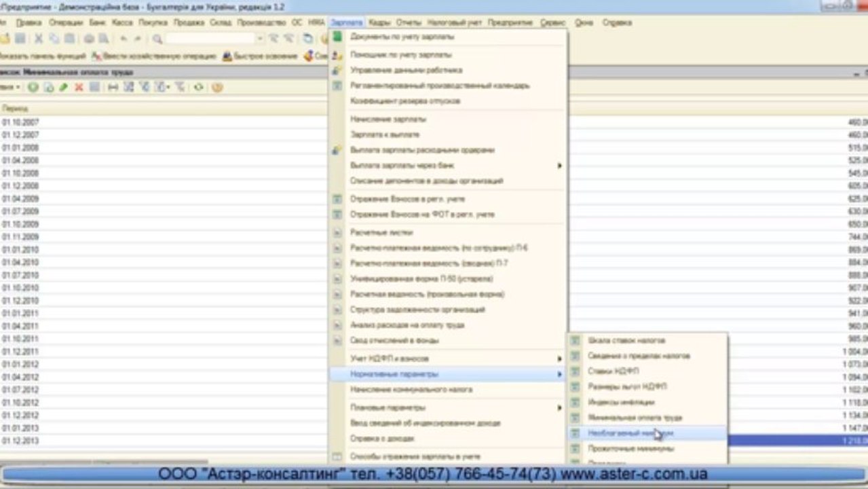Click Ввести хозяйственную операцию button
The height and width of the screenshot is (489, 868).
(x=154, y=56)
